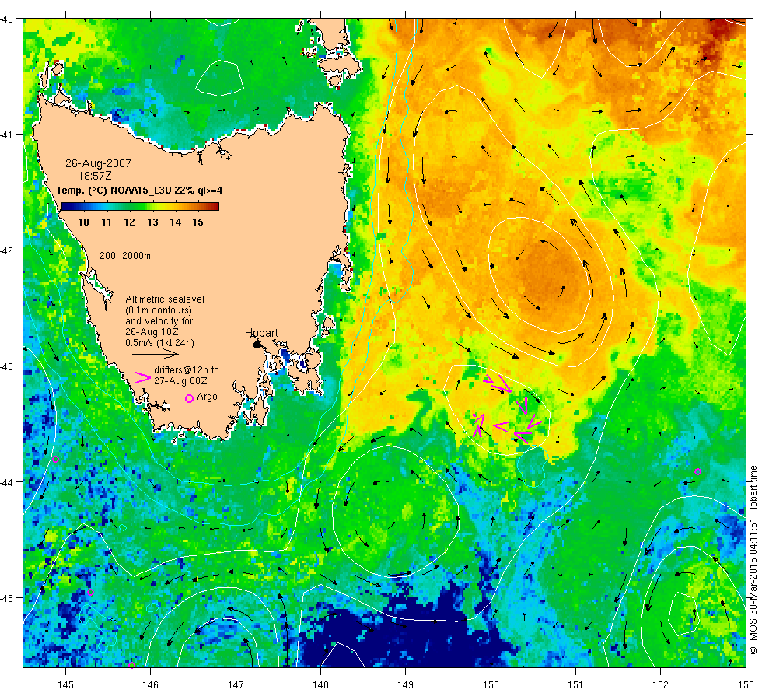The height and width of the screenshot is (700, 762).
Task: Click the 149 longitude axis label
Action: click(405, 685)
